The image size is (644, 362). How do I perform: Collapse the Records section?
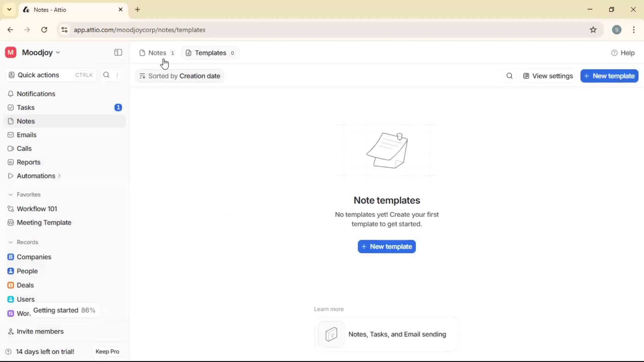(11, 242)
